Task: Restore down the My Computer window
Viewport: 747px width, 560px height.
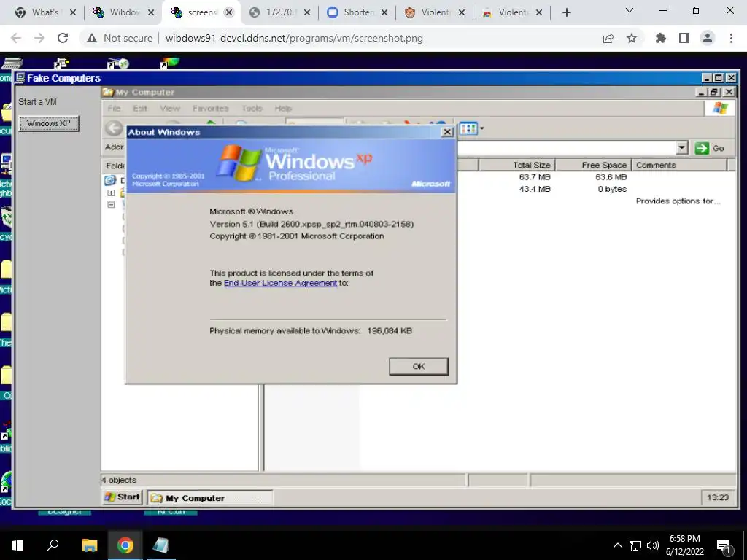Action: 713,93
